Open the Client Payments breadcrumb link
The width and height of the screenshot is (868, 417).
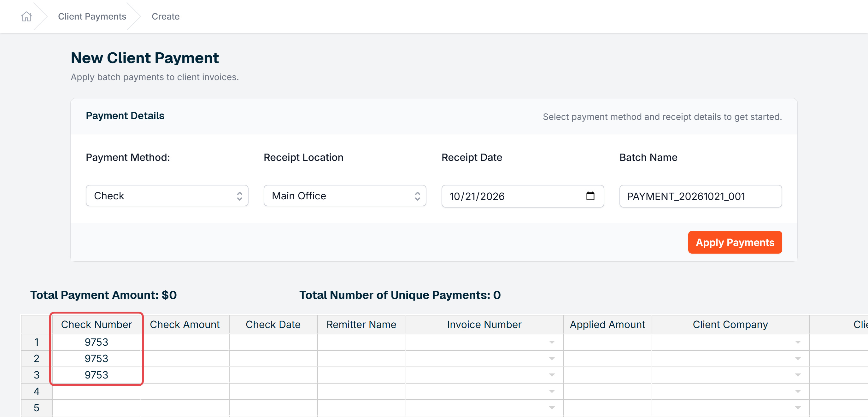(x=92, y=16)
